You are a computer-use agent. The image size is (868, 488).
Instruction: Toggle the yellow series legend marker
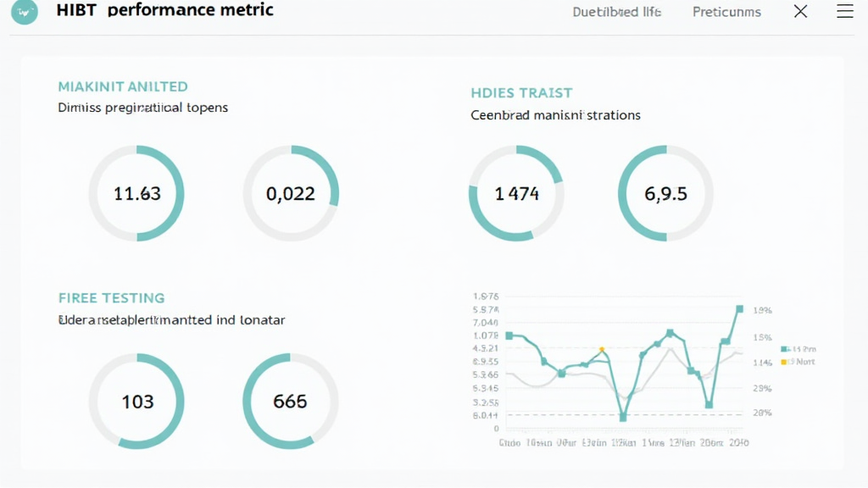click(x=784, y=362)
